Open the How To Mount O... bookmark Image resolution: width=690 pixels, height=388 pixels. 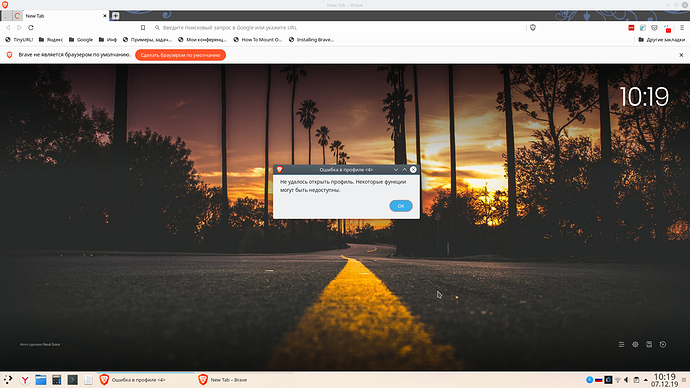[x=257, y=40]
